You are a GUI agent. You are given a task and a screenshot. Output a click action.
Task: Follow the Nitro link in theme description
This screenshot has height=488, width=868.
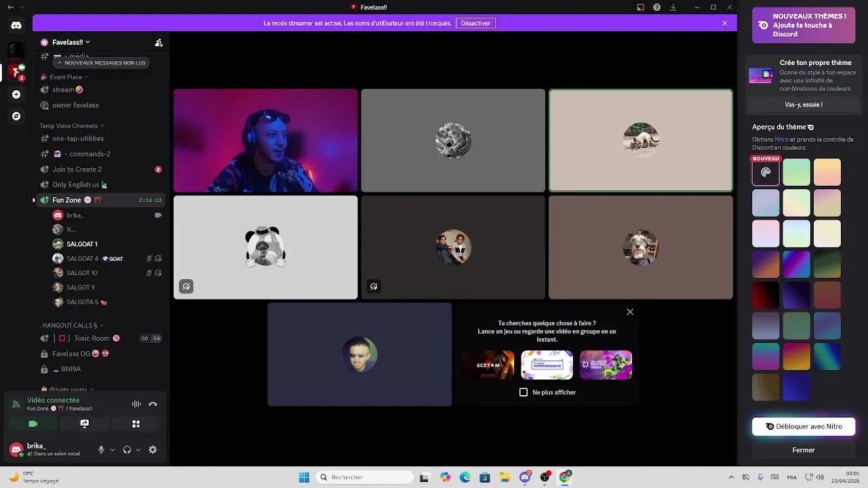pyautogui.click(x=781, y=139)
